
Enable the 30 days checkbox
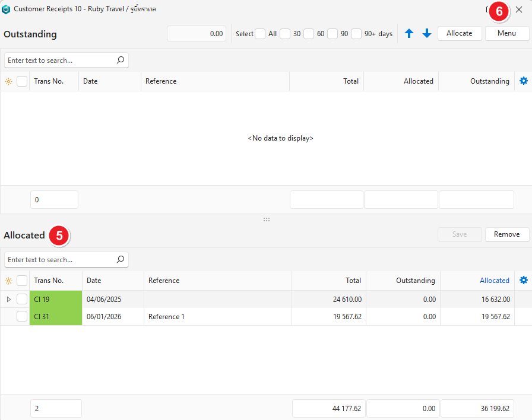coord(285,34)
